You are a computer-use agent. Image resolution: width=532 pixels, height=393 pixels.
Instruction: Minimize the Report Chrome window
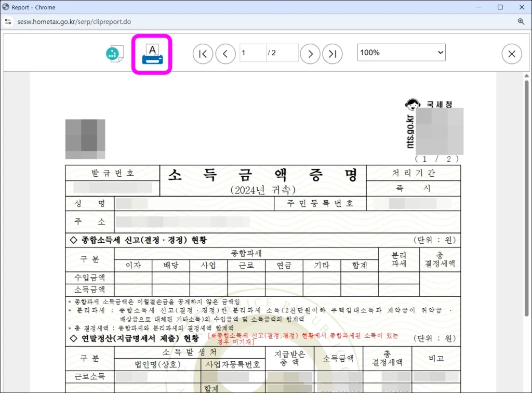coord(478,7)
